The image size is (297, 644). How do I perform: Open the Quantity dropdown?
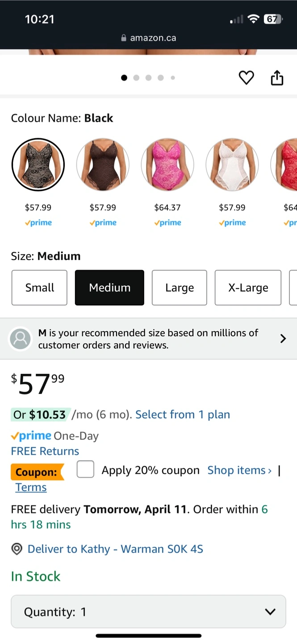pyautogui.click(x=148, y=611)
